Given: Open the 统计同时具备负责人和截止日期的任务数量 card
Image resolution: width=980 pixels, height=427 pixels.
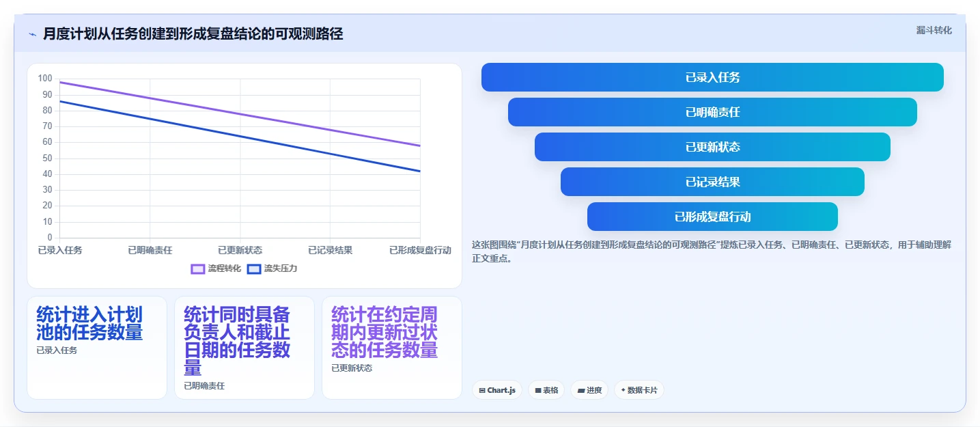Looking at the screenshot, I should (x=244, y=347).
